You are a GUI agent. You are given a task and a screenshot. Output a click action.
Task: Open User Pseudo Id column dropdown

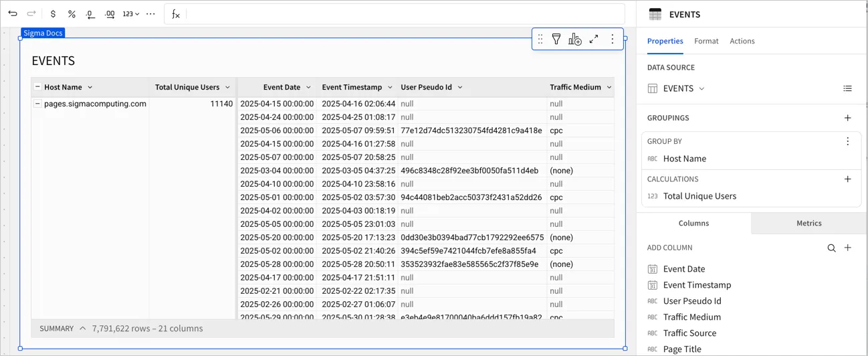click(460, 88)
